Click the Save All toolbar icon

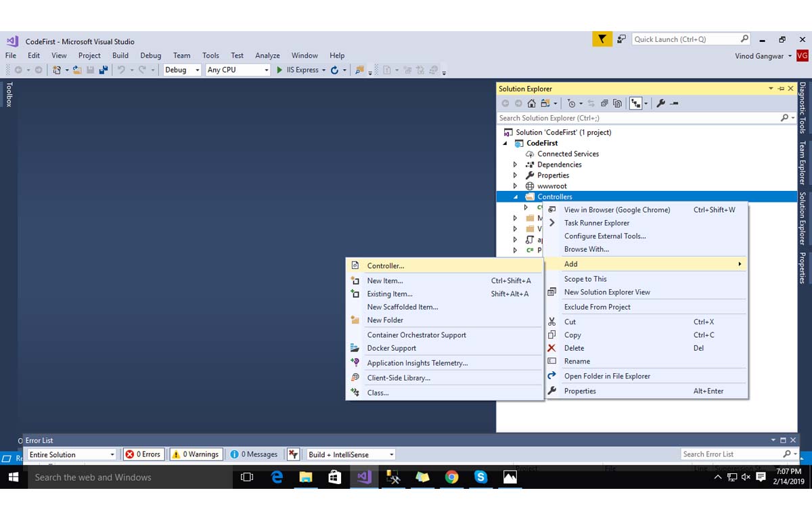(104, 70)
